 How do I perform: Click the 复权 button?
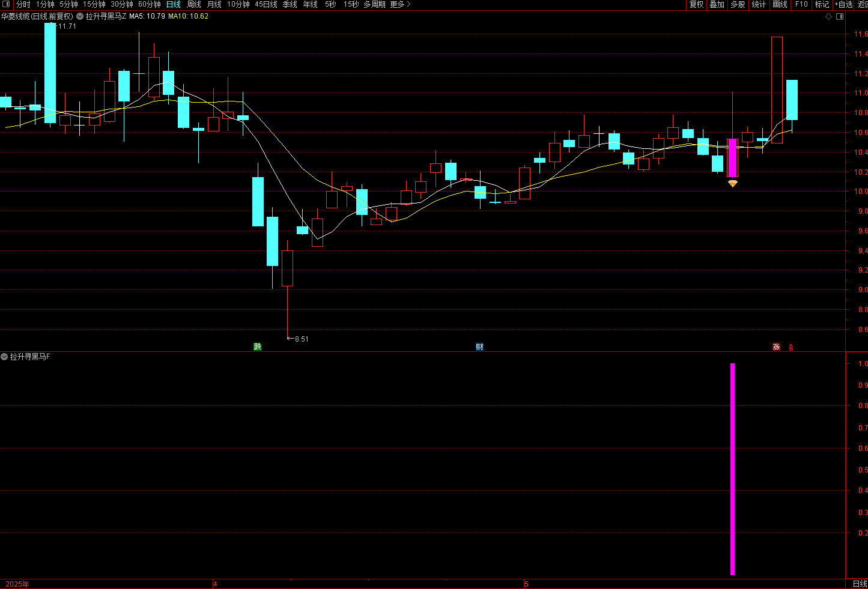696,4
